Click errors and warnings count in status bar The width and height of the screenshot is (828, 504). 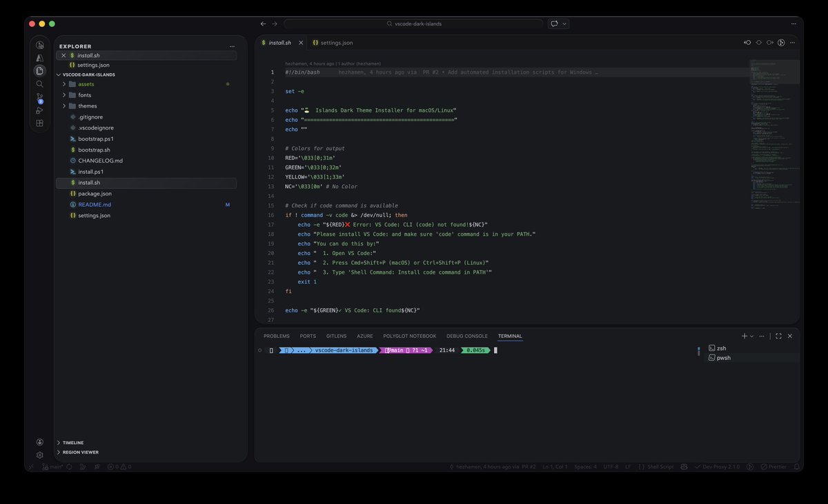pos(119,467)
